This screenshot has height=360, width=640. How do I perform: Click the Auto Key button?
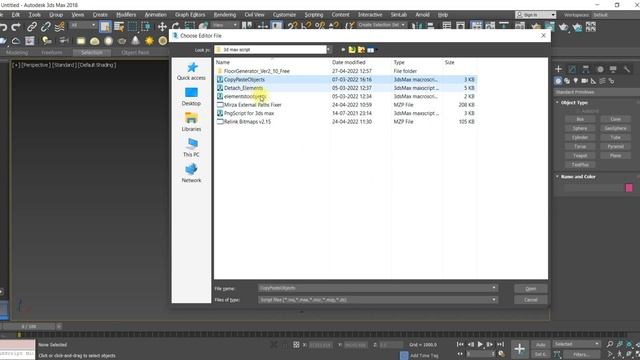540,345
